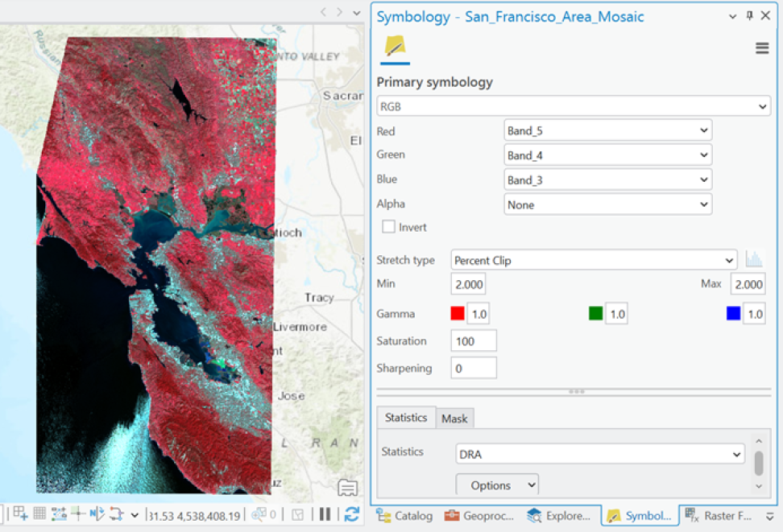The height and width of the screenshot is (532, 783).
Task: Open the Alpha channel None dropdown
Action: (607, 204)
